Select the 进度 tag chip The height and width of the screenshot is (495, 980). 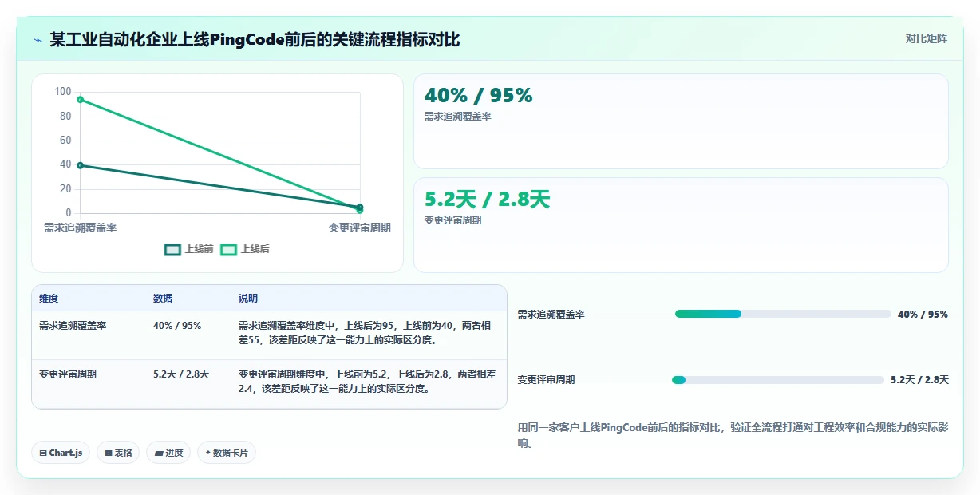(168, 453)
